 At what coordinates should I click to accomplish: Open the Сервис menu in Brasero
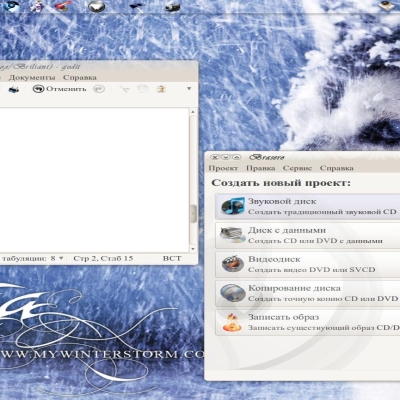[x=297, y=168]
